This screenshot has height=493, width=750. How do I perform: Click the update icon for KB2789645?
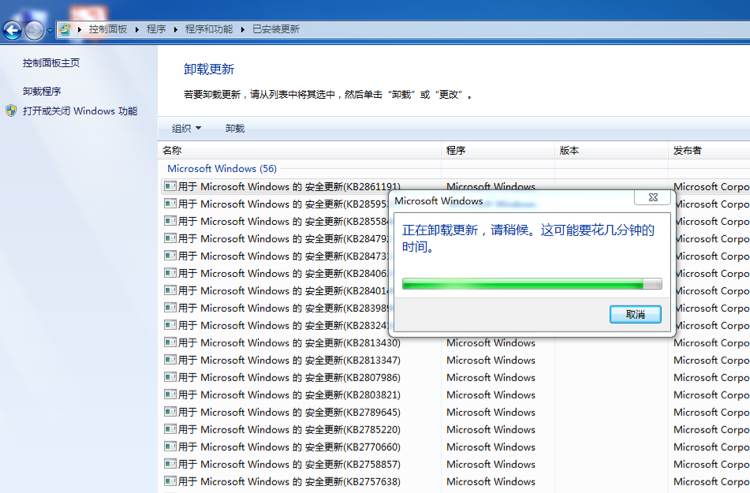point(170,412)
